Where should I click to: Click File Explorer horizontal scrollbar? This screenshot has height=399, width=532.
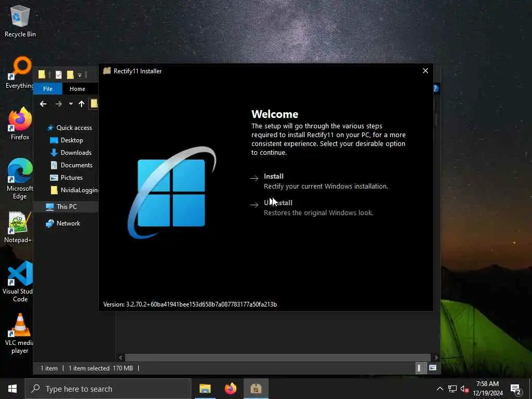coord(278,357)
